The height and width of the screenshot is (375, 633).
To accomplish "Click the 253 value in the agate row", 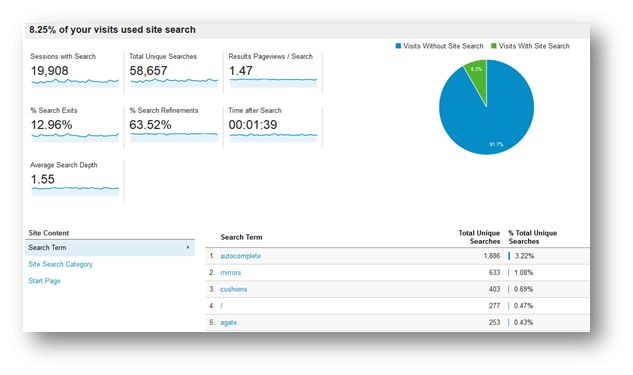I will [x=495, y=322].
